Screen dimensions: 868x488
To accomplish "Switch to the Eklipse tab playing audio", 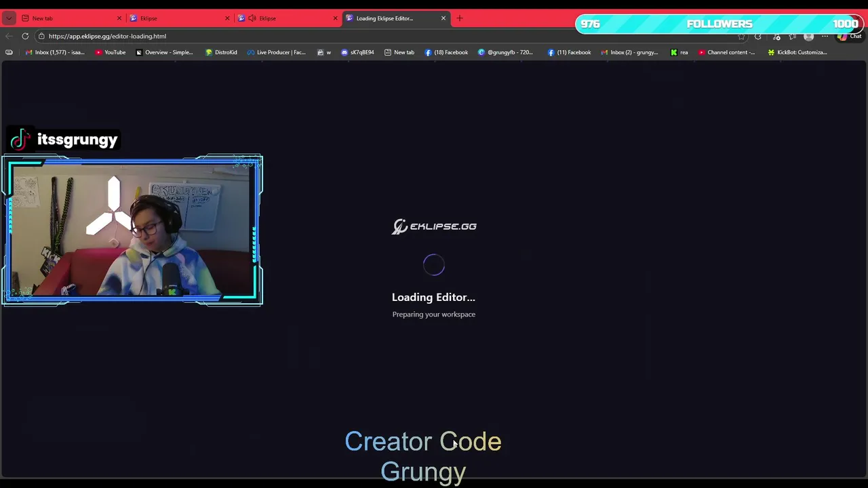I will click(288, 18).
